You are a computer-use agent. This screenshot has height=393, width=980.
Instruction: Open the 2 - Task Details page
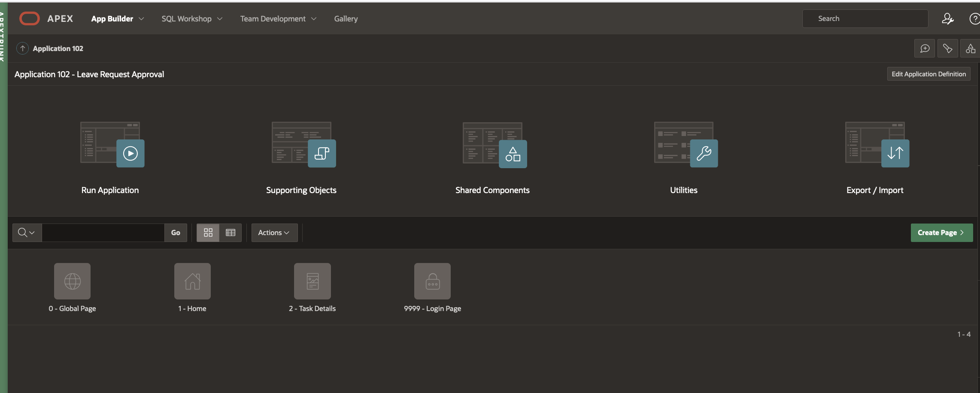pyautogui.click(x=312, y=281)
